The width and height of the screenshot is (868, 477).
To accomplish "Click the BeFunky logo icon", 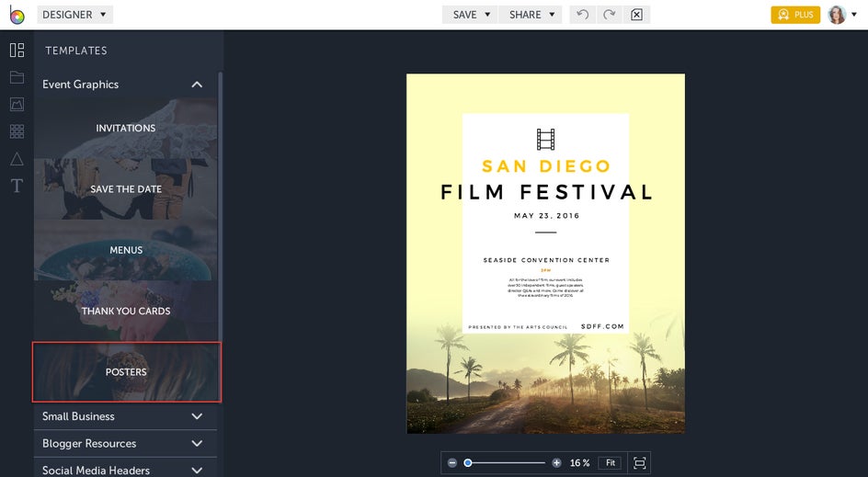I will 17,15.
